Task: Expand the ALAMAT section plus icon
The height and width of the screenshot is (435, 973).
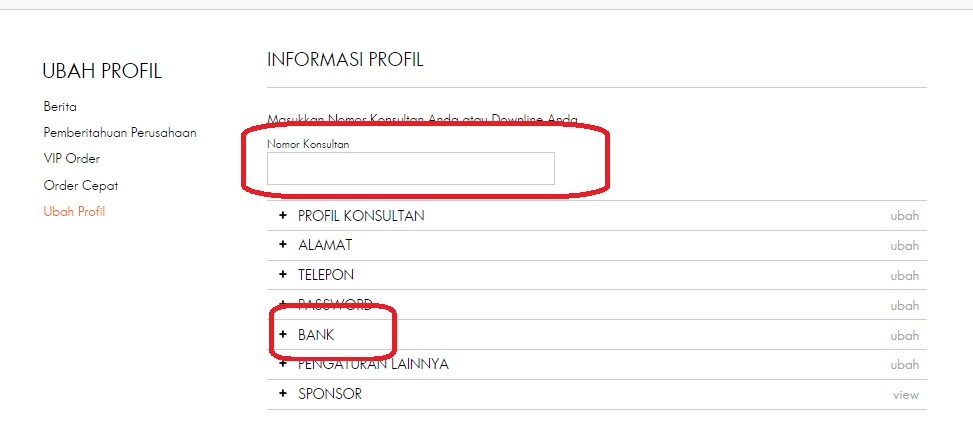Action: pyautogui.click(x=283, y=245)
